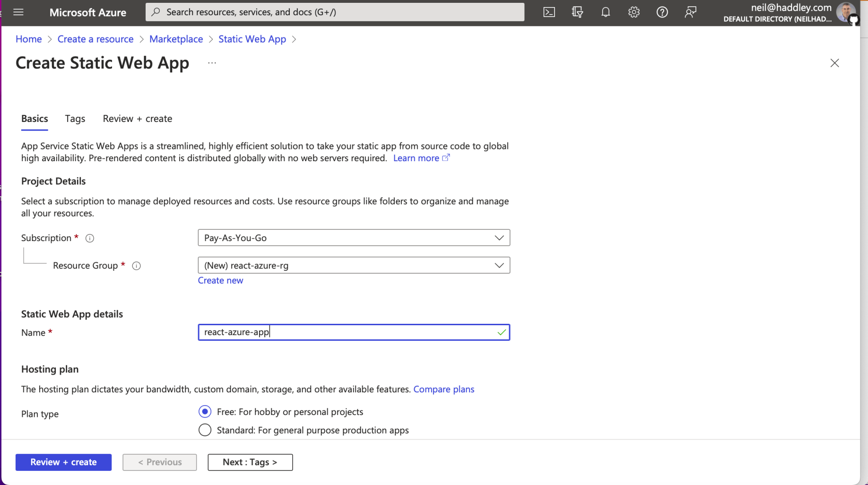Open the Compare plans link
Image resolution: width=868 pixels, height=485 pixels.
(443, 389)
